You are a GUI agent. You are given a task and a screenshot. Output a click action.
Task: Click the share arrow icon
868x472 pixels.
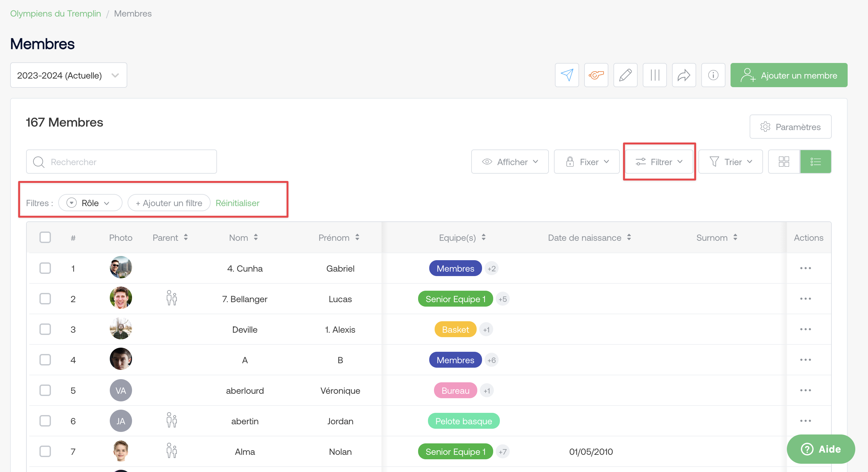pyautogui.click(x=684, y=75)
